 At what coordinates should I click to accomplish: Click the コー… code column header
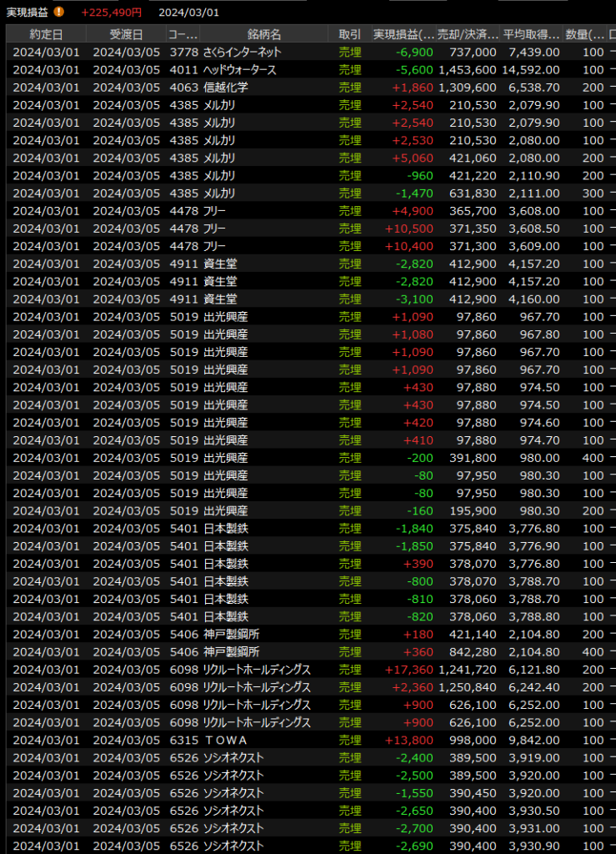click(183, 34)
